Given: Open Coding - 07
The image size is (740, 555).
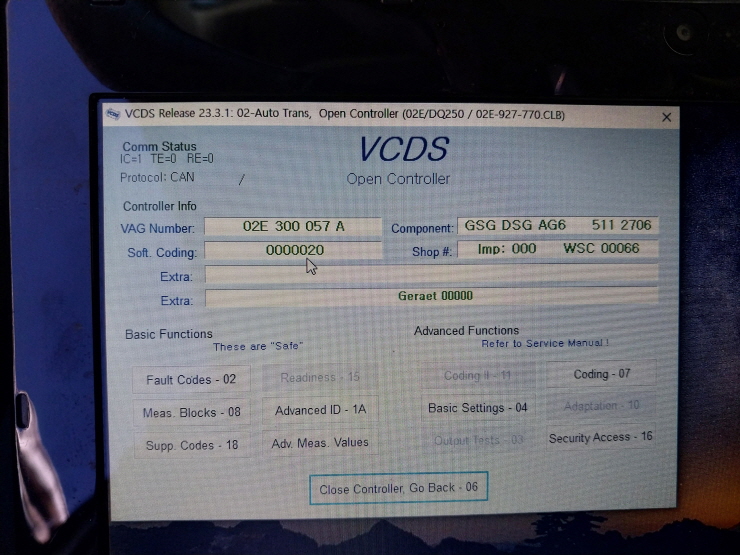Looking at the screenshot, I should [601, 374].
